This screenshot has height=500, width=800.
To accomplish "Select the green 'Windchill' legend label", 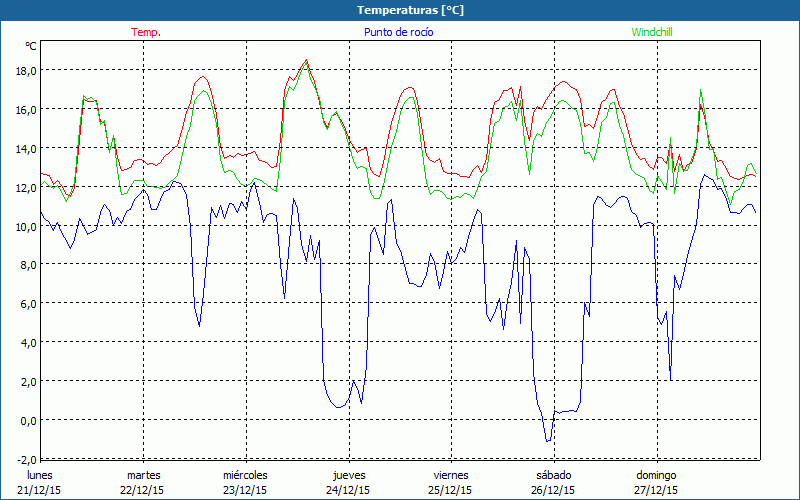I will [x=652, y=32].
